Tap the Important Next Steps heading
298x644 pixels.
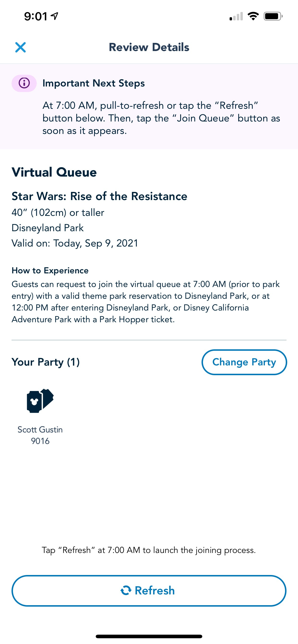(x=94, y=83)
